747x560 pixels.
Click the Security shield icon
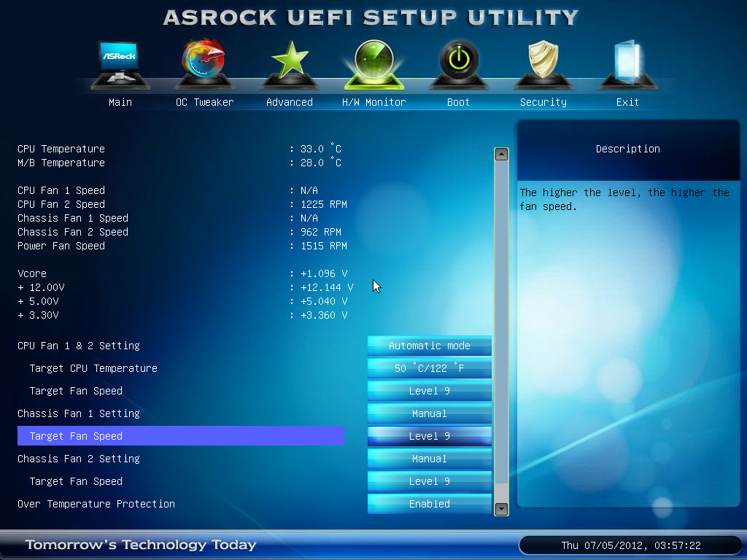click(x=543, y=65)
